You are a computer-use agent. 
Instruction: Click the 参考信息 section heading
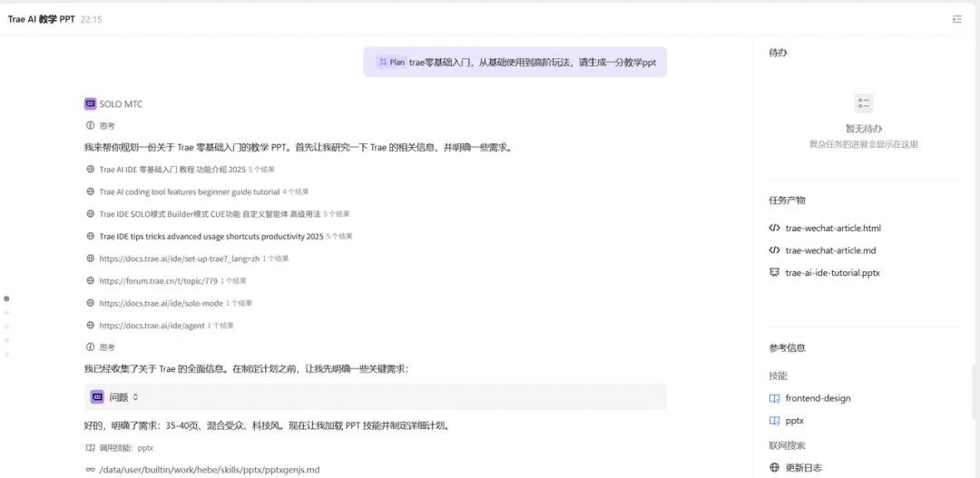point(787,347)
